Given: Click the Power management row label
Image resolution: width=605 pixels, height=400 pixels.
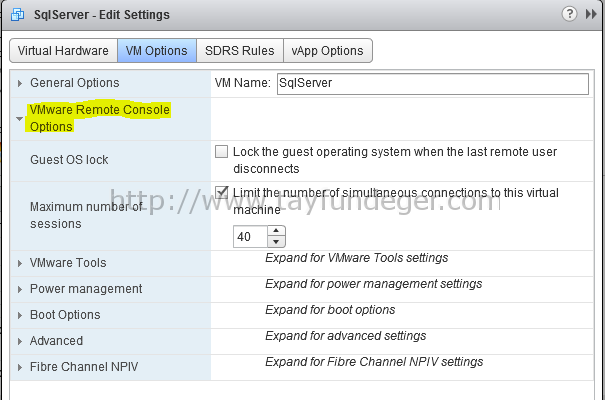Looking at the screenshot, I should (86, 289).
